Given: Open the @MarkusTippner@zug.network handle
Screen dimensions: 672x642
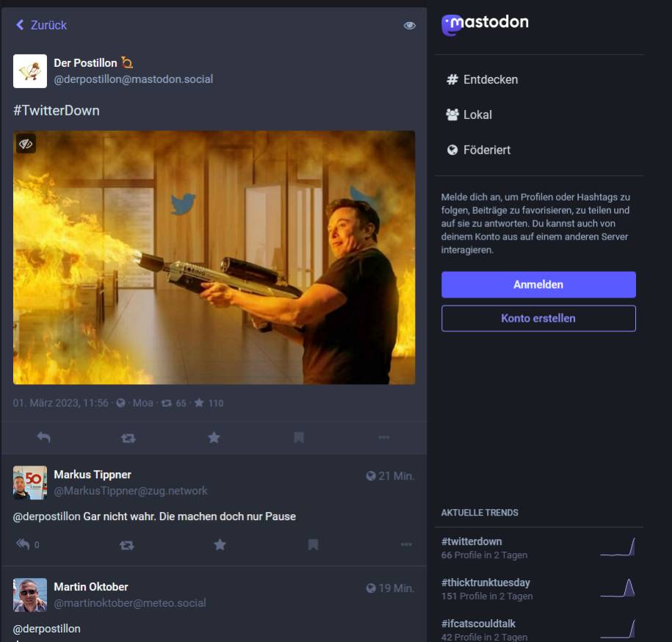Looking at the screenshot, I should coord(130,491).
